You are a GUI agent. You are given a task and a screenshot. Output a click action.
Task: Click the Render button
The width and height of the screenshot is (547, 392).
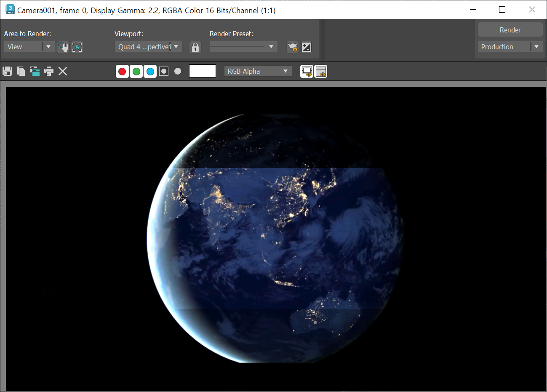510,30
